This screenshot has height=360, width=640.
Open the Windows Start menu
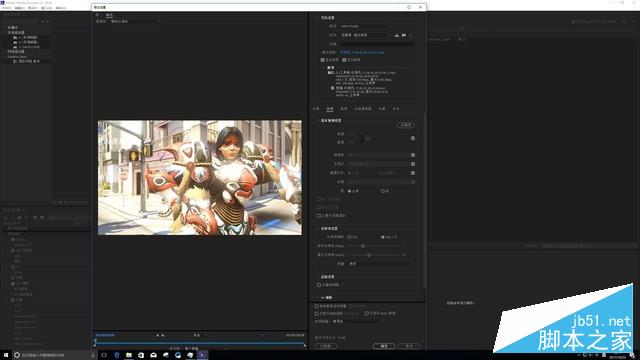click(x=6, y=355)
